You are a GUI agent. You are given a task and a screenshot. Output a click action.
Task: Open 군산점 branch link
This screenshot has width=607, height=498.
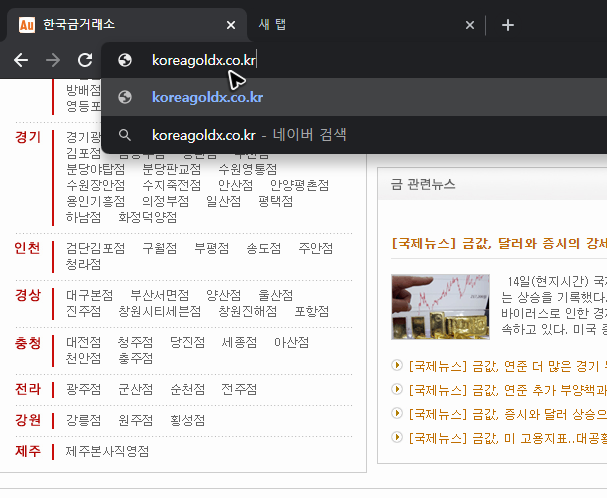click(x=135, y=389)
